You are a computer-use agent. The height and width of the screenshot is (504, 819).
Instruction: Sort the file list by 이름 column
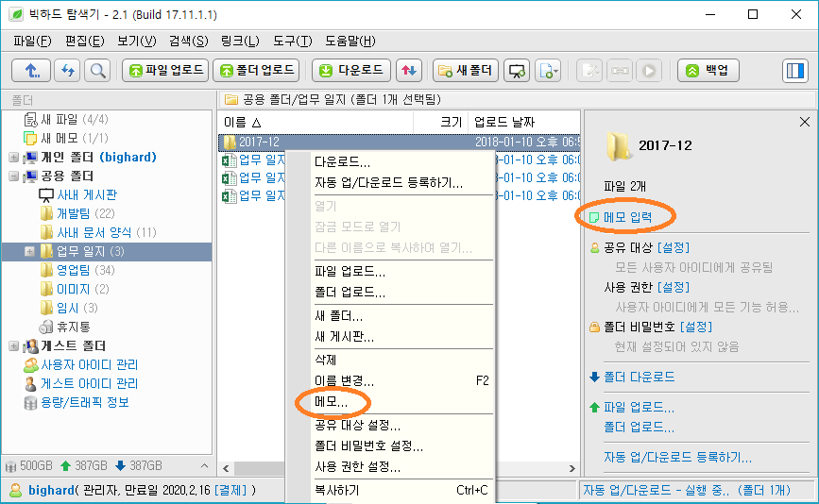click(x=316, y=122)
